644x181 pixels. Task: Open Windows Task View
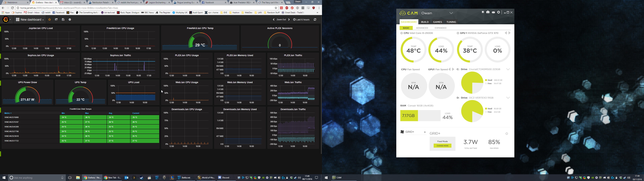[x=70, y=178]
